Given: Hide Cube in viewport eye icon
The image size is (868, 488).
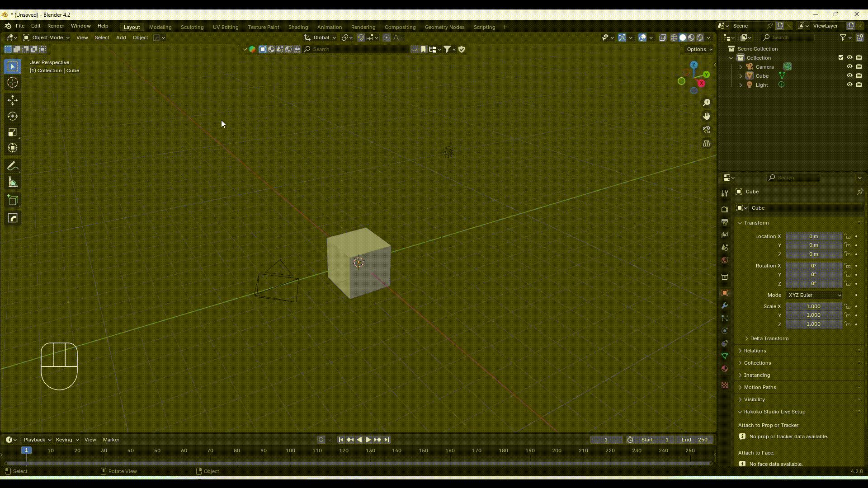Looking at the screenshot, I should click(849, 75).
